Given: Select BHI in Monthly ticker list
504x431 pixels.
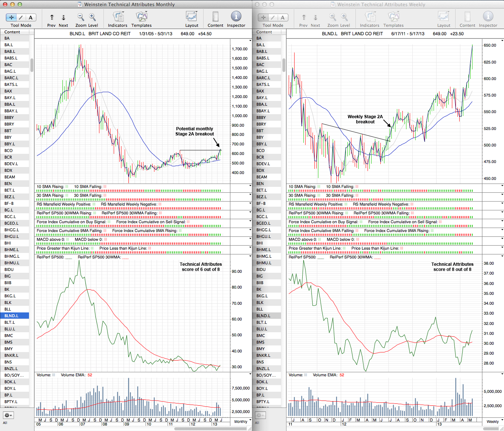Looking at the screenshot, I should [15, 243].
